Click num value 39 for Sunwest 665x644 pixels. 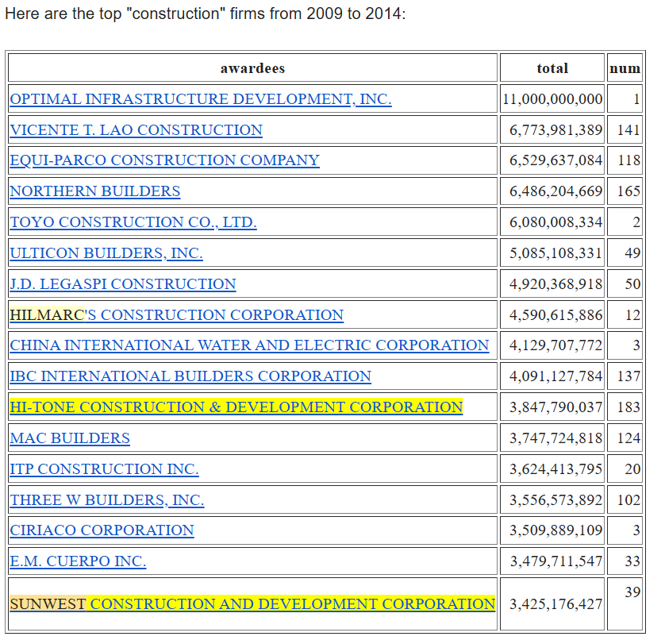tap(632, 592)
